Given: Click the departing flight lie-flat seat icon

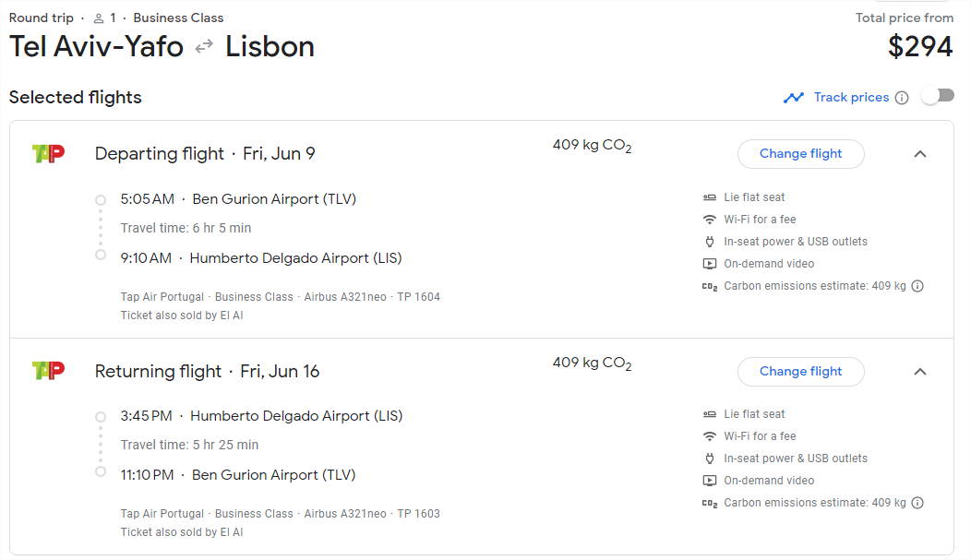Looking at the screenshot, I should tap(710, 197).
